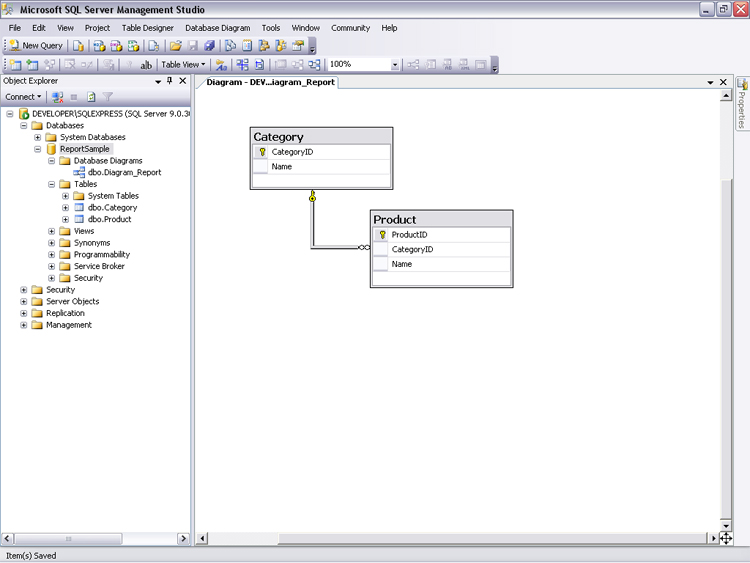Open the Help menu
Viewport: 750px width, 563px height.
click(x=389, y=28)
